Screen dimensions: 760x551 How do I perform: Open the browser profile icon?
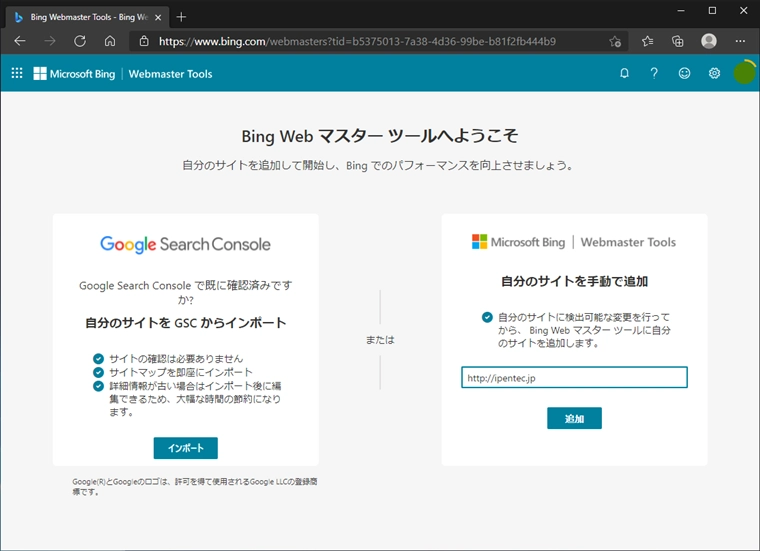(709, 41)
